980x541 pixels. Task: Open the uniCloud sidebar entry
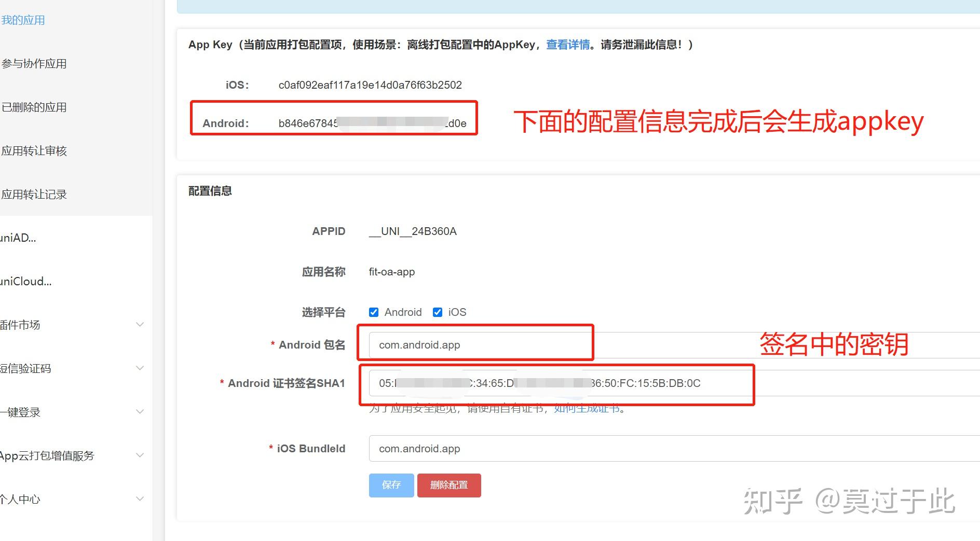coord(26,281)
